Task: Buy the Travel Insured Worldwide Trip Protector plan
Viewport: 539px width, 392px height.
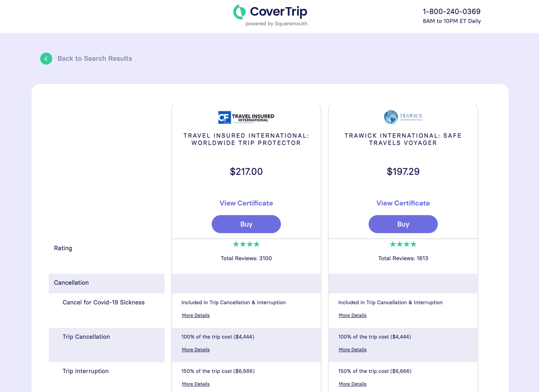Action: 246,224
